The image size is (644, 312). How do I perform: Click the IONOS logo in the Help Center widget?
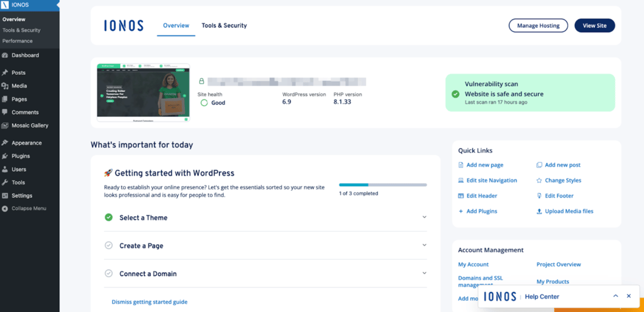pos(500,296)
